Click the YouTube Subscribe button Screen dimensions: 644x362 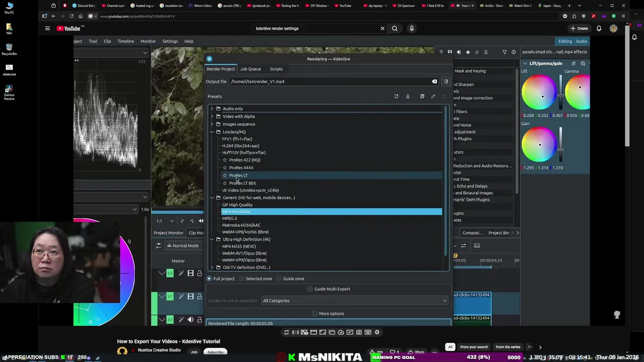point(215,352)
